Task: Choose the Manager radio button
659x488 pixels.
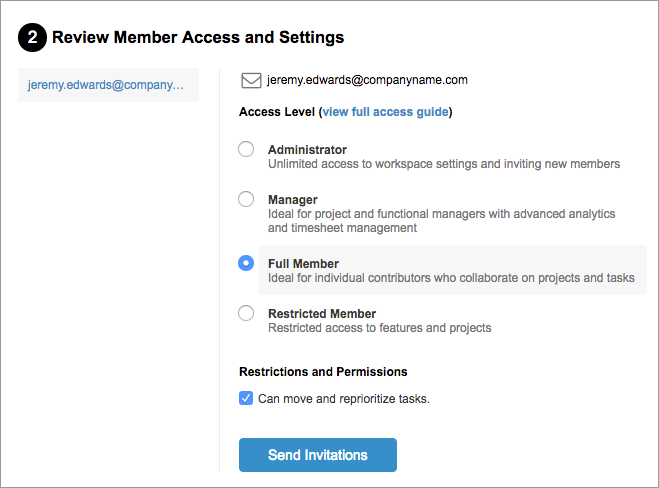Action: tap(246, 199)
